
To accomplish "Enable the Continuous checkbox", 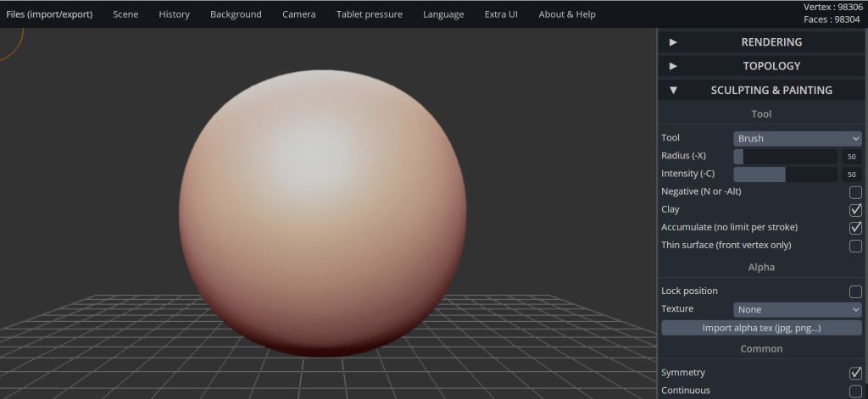I will coord(855,391).
